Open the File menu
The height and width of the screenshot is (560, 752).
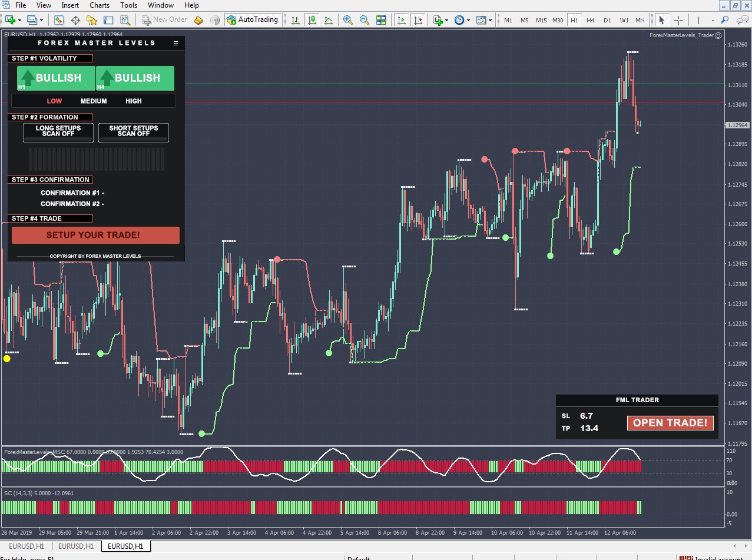[21, 5]
